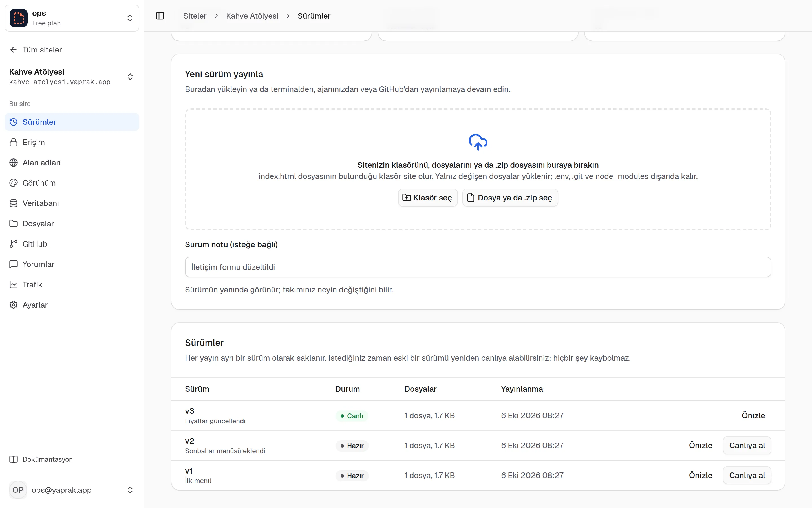Open Erişim in the sidebar

(x=72, y=142)
